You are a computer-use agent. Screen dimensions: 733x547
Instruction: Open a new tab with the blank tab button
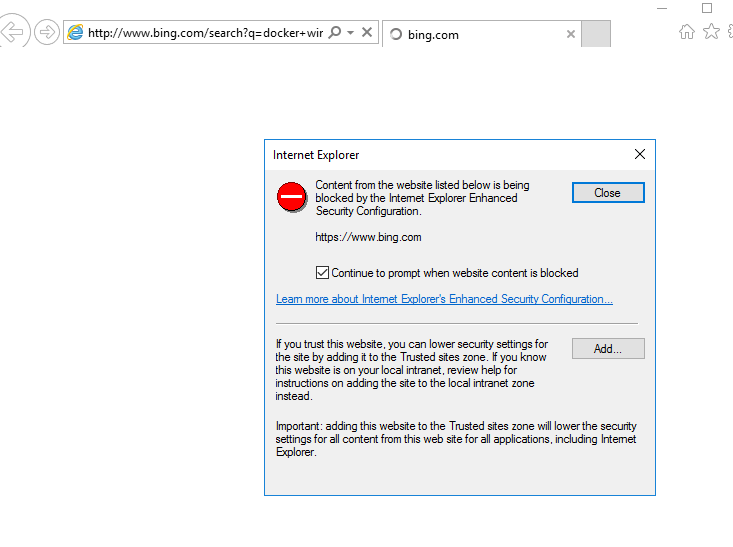(596, 34)
